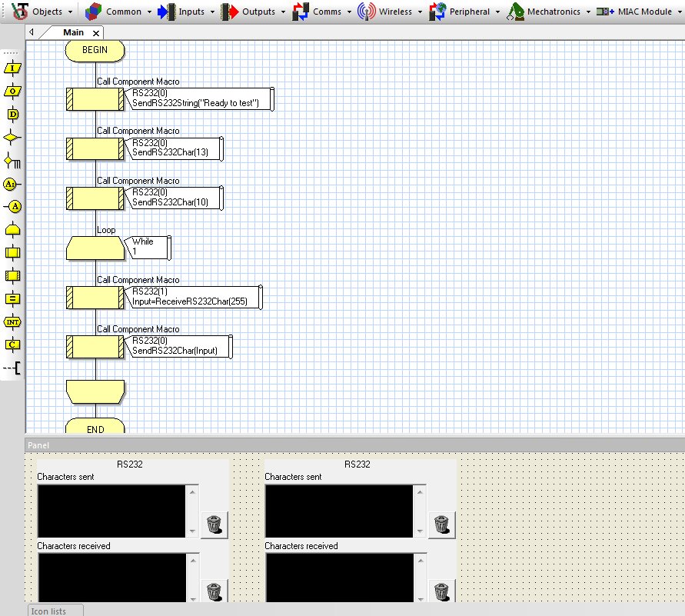This screenshot has height=616, width=685.
Task: Clear Characters received in the first RS232 panel
Action: click(214, 591)
